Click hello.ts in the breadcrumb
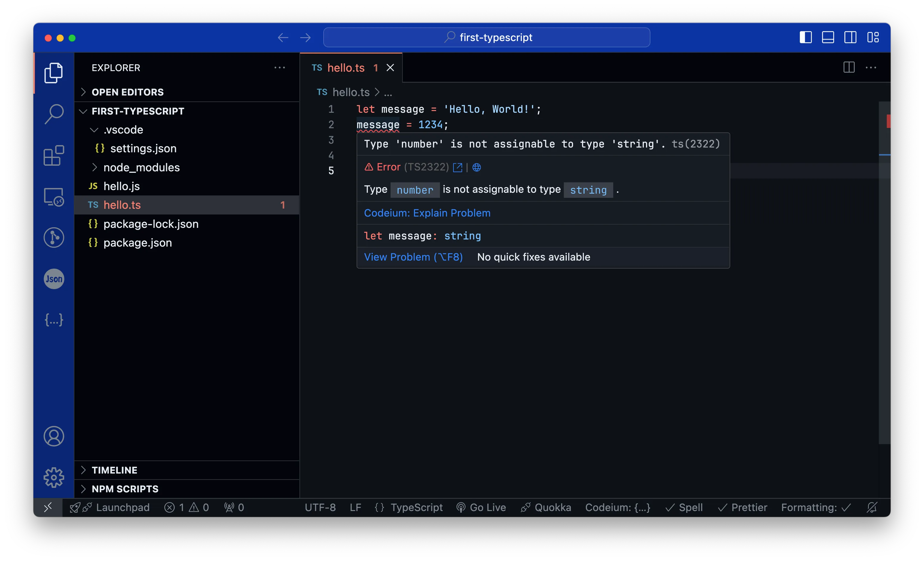This screenshot has height=561, width=924. 351,92
